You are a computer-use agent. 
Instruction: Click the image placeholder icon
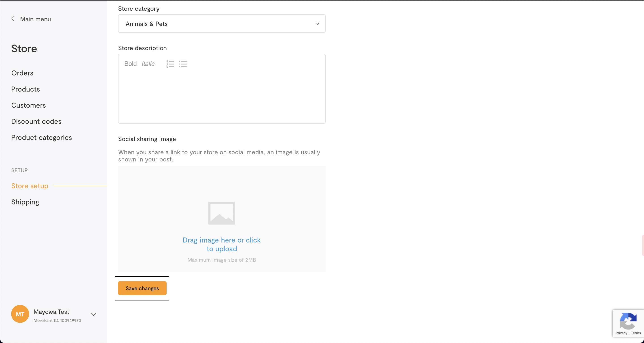click(222, 213)
